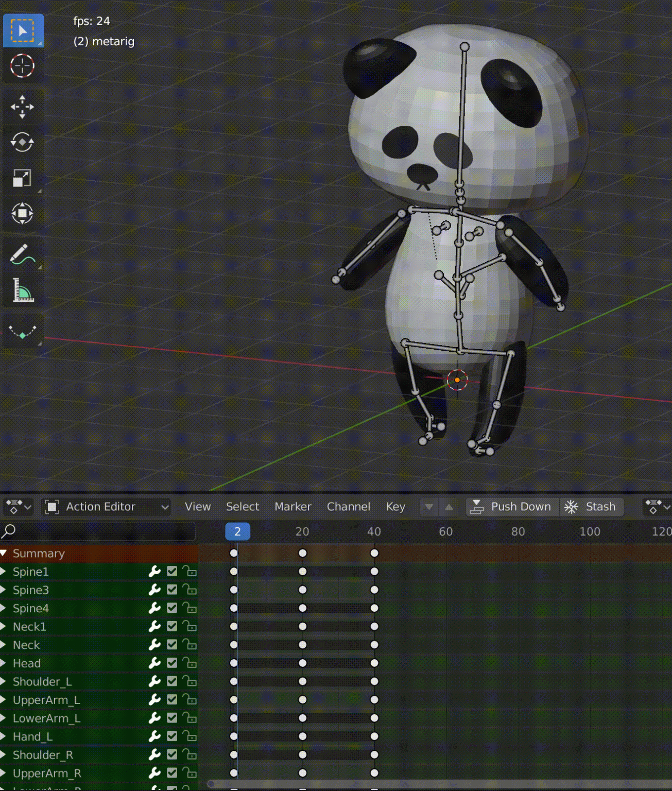
Task: Activate the Rotate tool
Action: [x=23, y=143]
